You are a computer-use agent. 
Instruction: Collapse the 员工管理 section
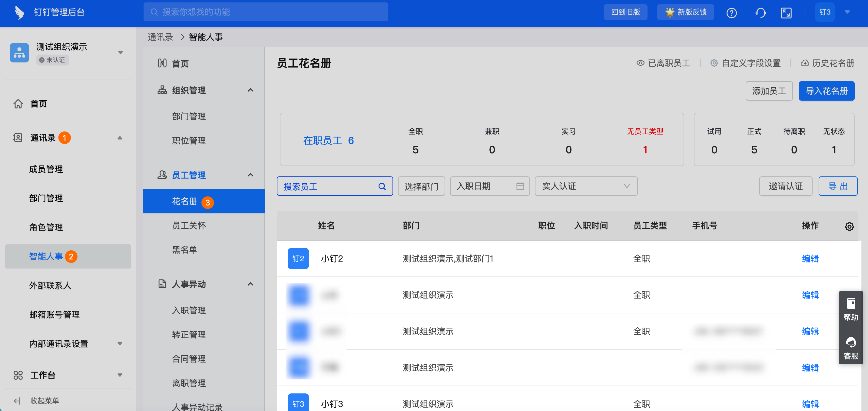250,175
